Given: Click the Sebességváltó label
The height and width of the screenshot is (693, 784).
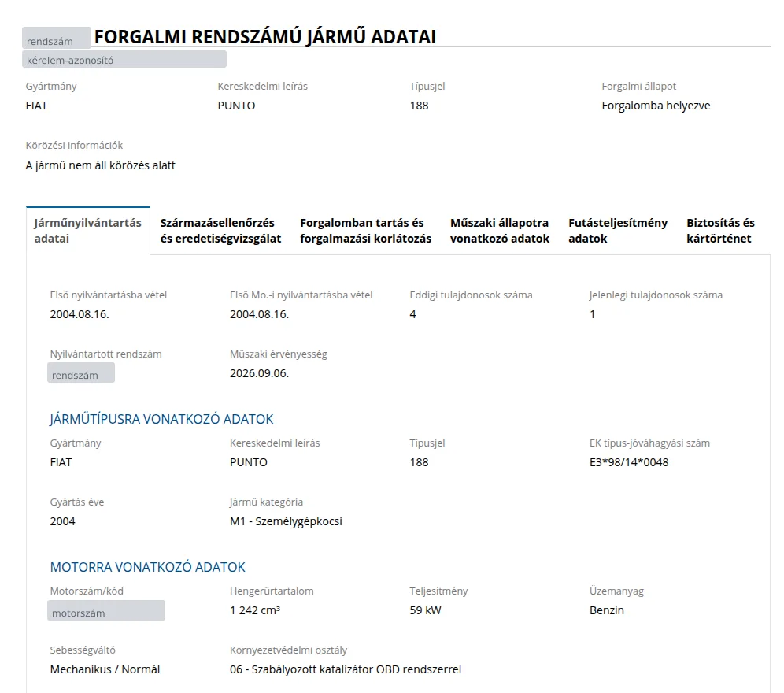Looking at the screenshot, I should point(83,650).
